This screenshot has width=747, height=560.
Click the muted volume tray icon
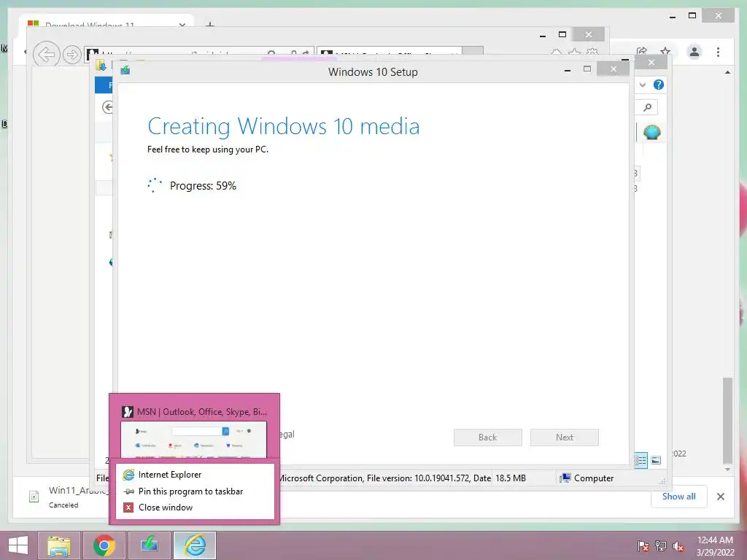tap(678, 546)
